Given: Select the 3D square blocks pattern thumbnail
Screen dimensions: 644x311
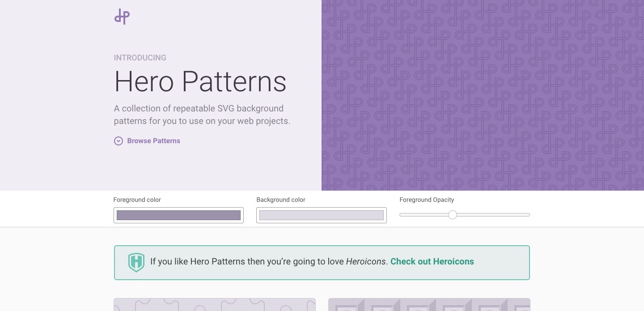Looking at the screenshot, I should coord(429,305).
